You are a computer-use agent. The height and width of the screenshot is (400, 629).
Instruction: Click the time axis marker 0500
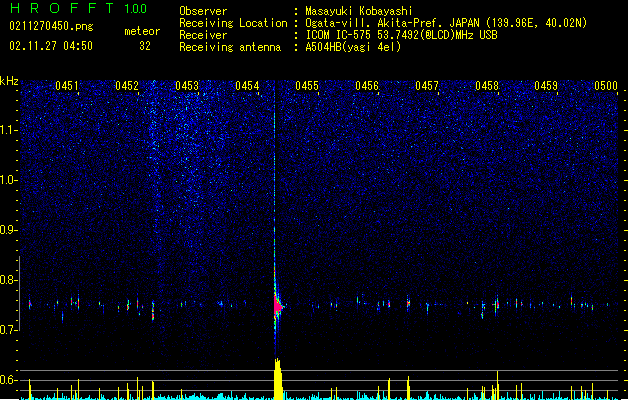tap(606, 86)
